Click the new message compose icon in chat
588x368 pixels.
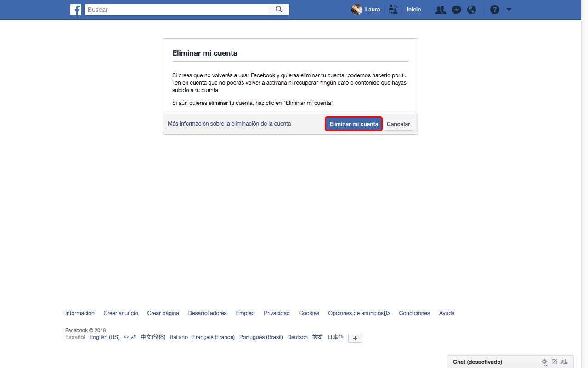pos(554,362)
